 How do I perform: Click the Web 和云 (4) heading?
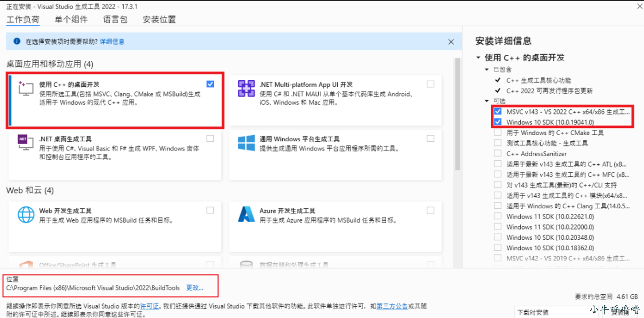(30, 190)
